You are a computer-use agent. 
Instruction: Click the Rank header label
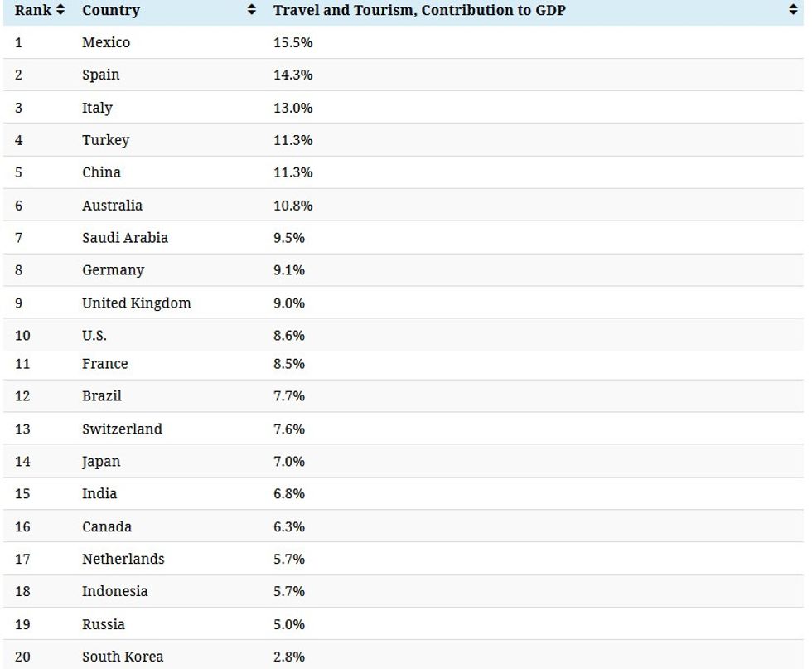click(x=33, y=11)
